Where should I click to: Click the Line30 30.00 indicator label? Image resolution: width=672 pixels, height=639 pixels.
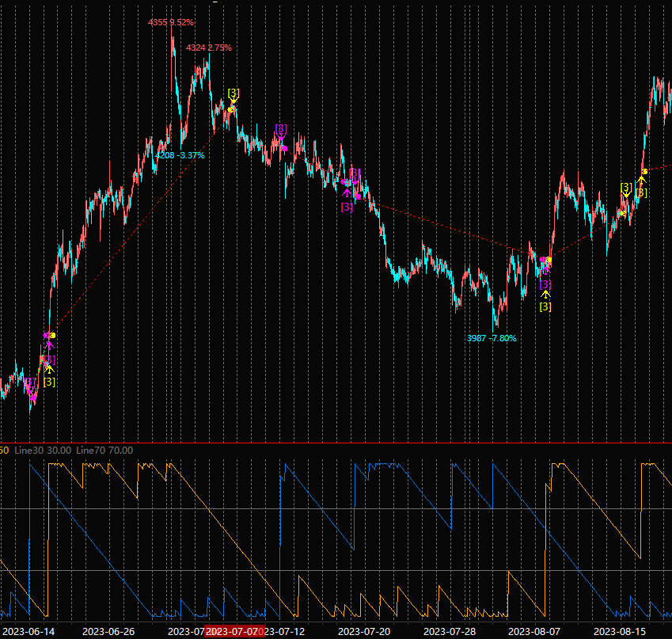click(x=43, y=450)
